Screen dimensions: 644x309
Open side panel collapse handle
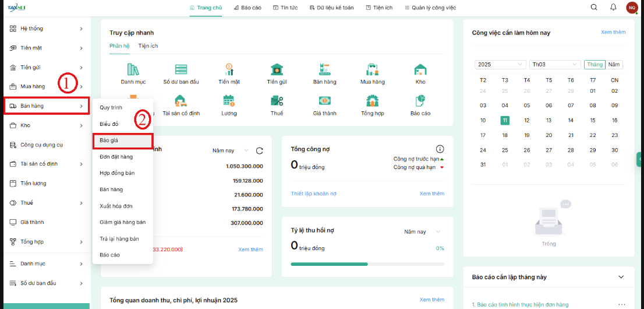click(641, 159)
